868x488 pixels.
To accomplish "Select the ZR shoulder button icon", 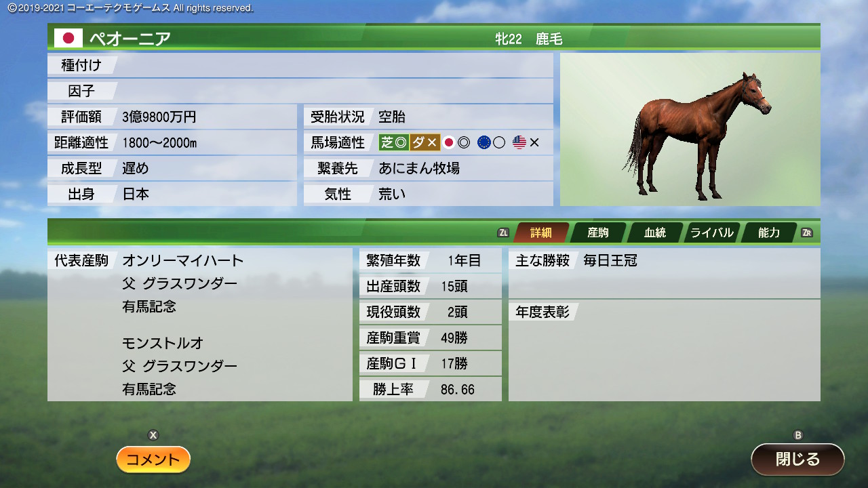I will pos(807,232).
